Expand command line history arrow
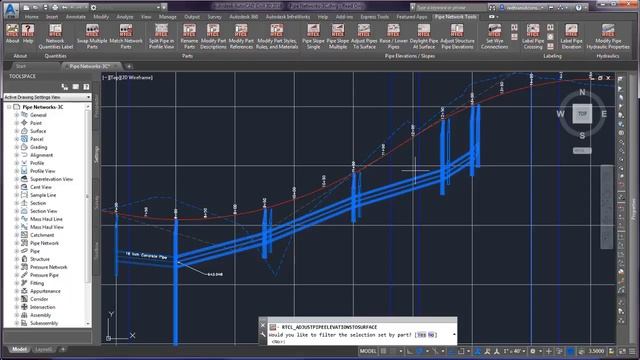 tap(454, 335)
